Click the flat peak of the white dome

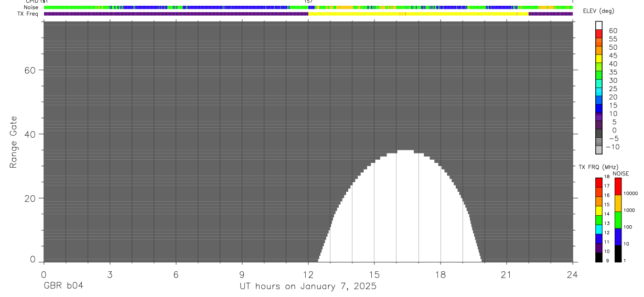pos(405,152)
